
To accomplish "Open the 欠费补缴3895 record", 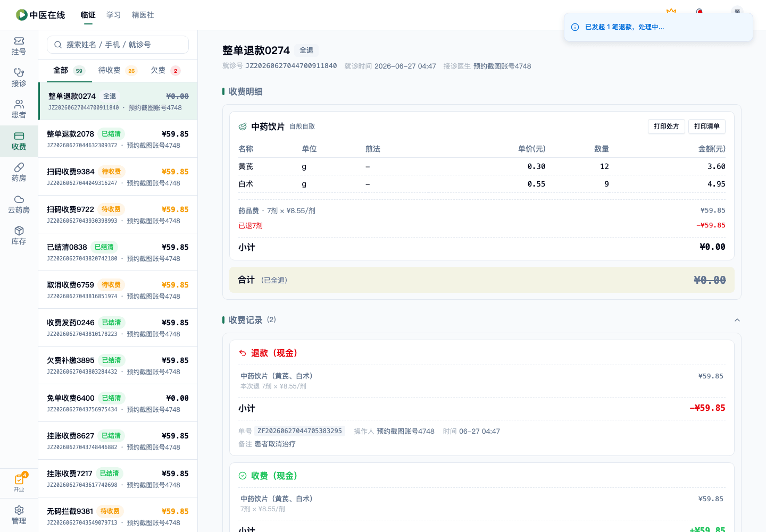I will coord(118,365).
